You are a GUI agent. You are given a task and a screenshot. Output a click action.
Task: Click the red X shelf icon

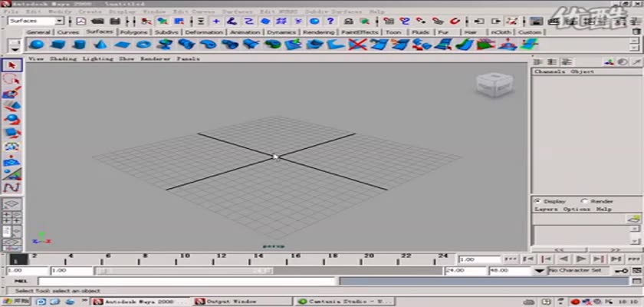point(357,44)
